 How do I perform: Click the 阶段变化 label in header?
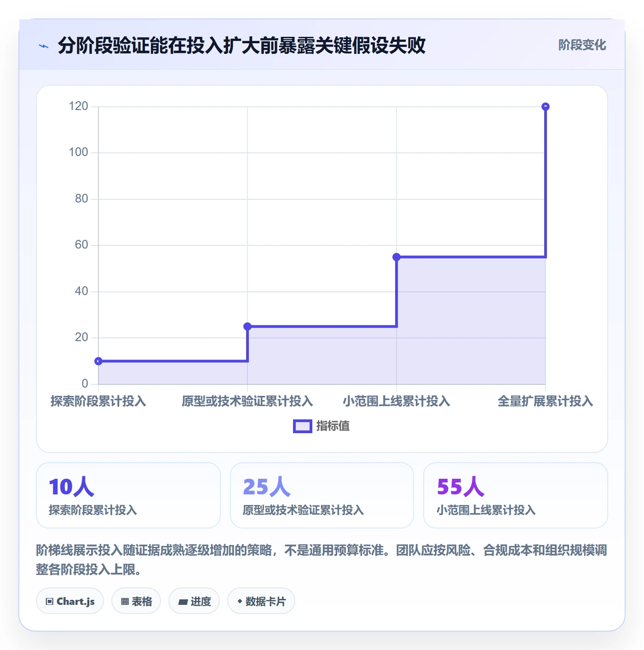pos(582,45)
